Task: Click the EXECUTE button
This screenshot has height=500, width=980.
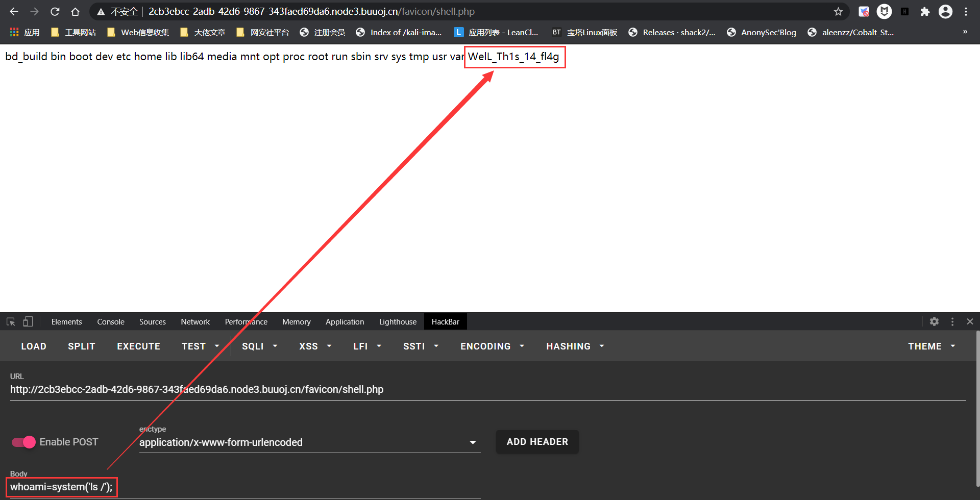Action: 139,346
